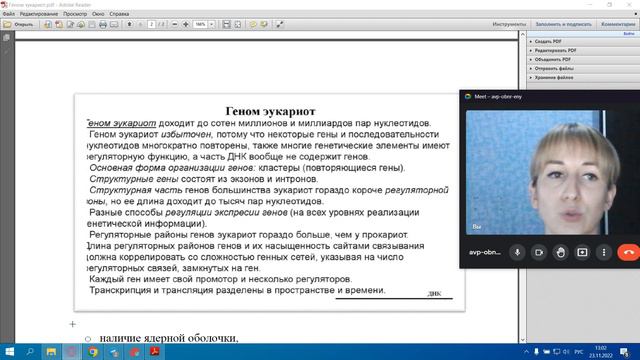Open more options dots in Meet
This screenshot has height=360, width=640.
point(604,252)
